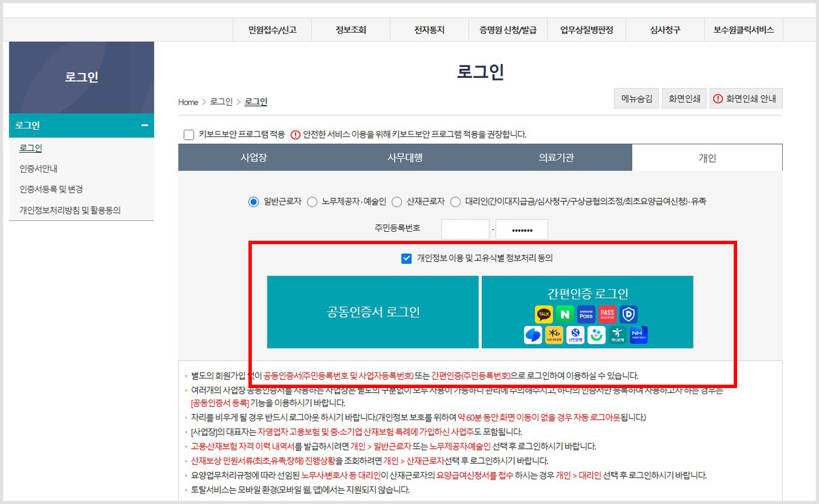
Task: Choose Samsung Pass authentication icon
Action: click(x=585, y=314)
